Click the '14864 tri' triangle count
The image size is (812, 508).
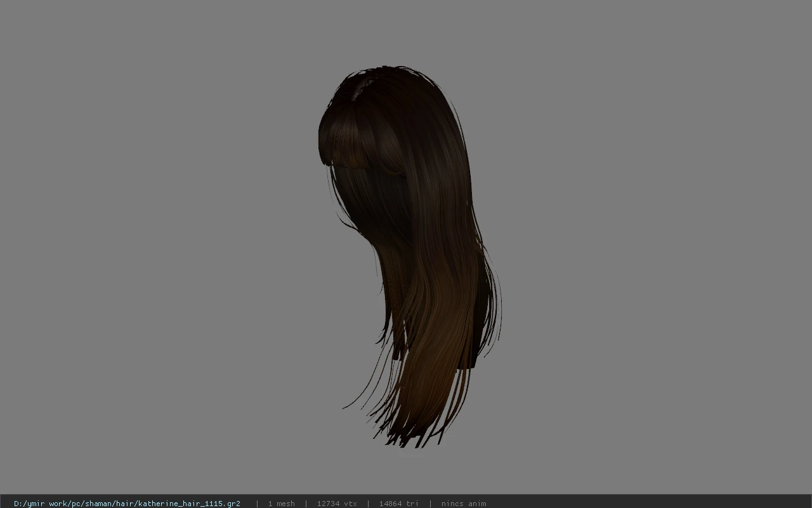pyautogui.click(x=398, y=504)
